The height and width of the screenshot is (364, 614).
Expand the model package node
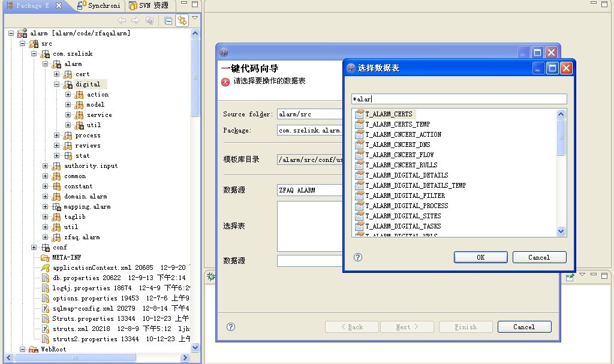(68, 104)
